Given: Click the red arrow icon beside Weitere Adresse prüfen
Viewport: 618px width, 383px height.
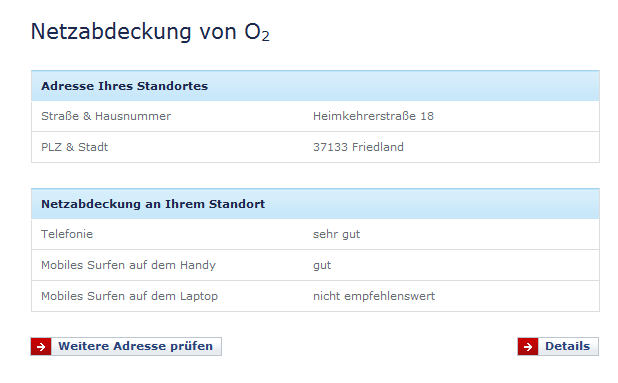Looking at the screenshot, I should pyautogui.click(x=41, y=346).
